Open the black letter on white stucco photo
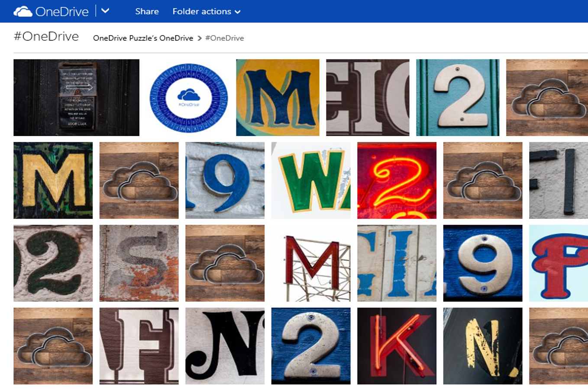Viewport: 588px width, 390px height. tap(559, 180)
